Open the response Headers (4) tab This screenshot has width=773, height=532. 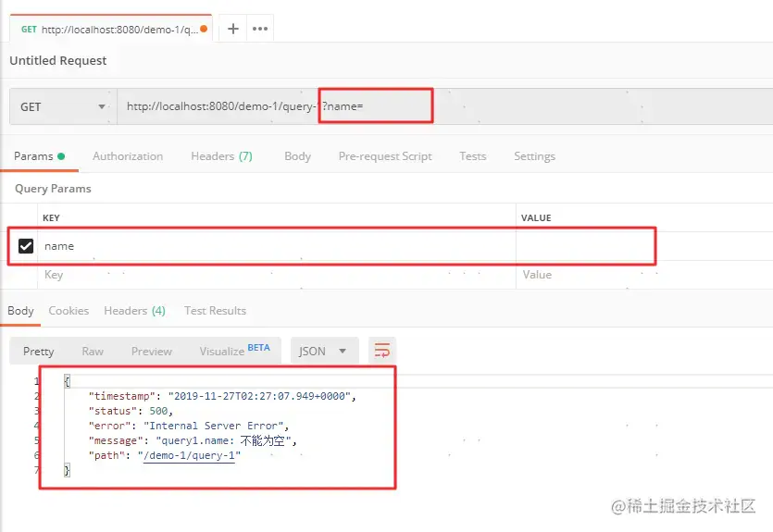click(x=134, y=311)
